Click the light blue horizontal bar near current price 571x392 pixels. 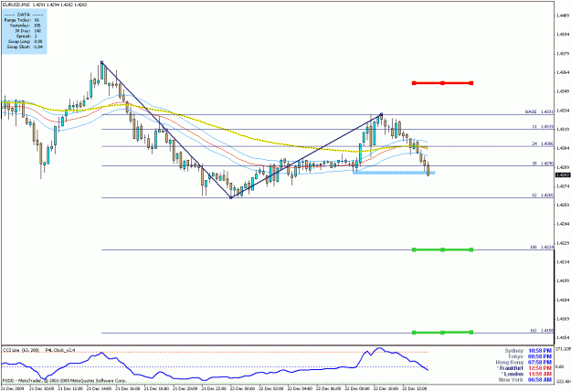[x=394, y=173]
